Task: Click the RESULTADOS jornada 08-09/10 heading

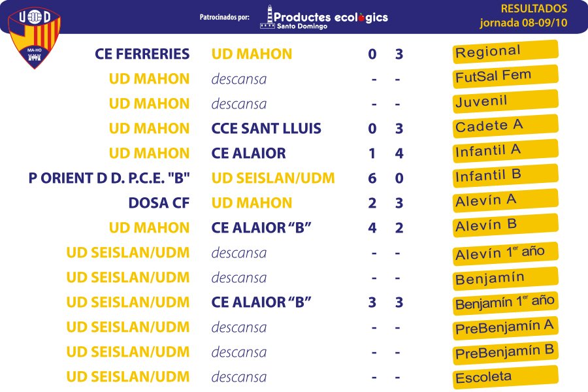Action: pyautogui.click(x=524, y=16)
